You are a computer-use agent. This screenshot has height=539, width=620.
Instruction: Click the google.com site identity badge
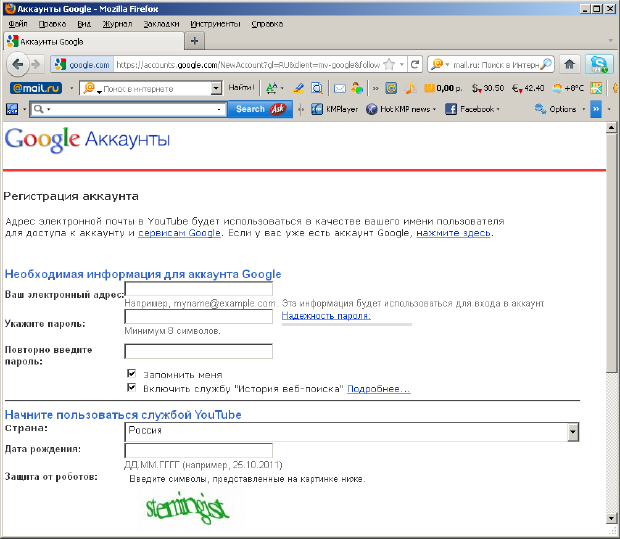click(x=82, y=64)
